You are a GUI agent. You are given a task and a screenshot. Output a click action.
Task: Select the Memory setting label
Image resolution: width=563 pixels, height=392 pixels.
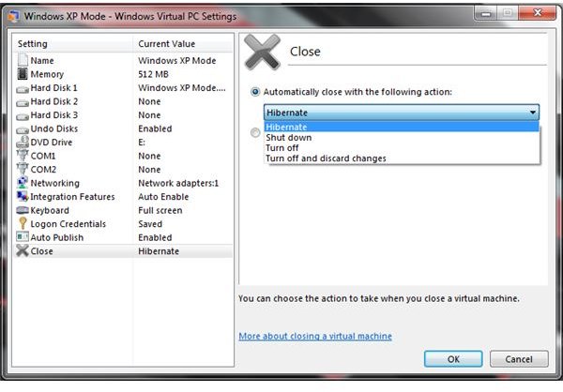(47, 74)
